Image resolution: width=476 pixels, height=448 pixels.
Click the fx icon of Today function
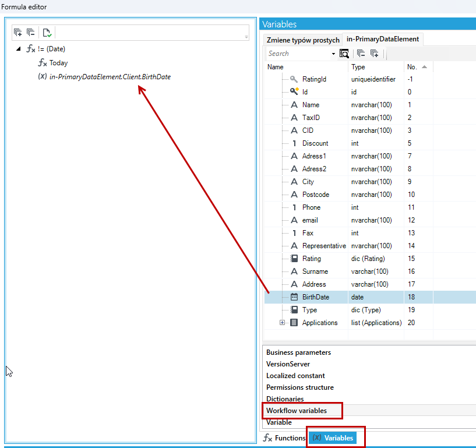click(42, 63)
